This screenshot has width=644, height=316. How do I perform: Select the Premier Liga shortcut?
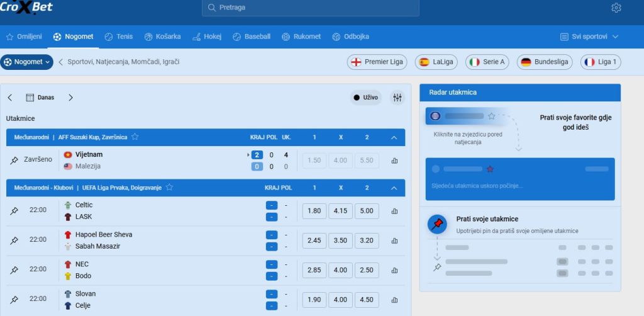click(x=377, y=62)
